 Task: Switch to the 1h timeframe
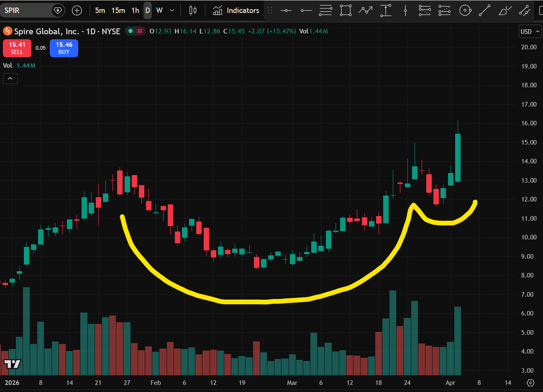point(134,10)
